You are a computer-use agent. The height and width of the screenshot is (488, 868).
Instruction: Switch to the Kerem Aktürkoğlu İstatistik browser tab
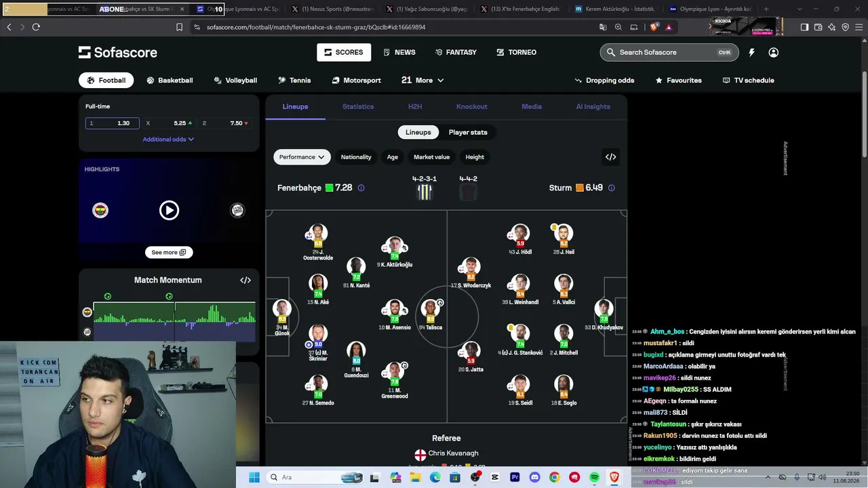coord(614,9)
